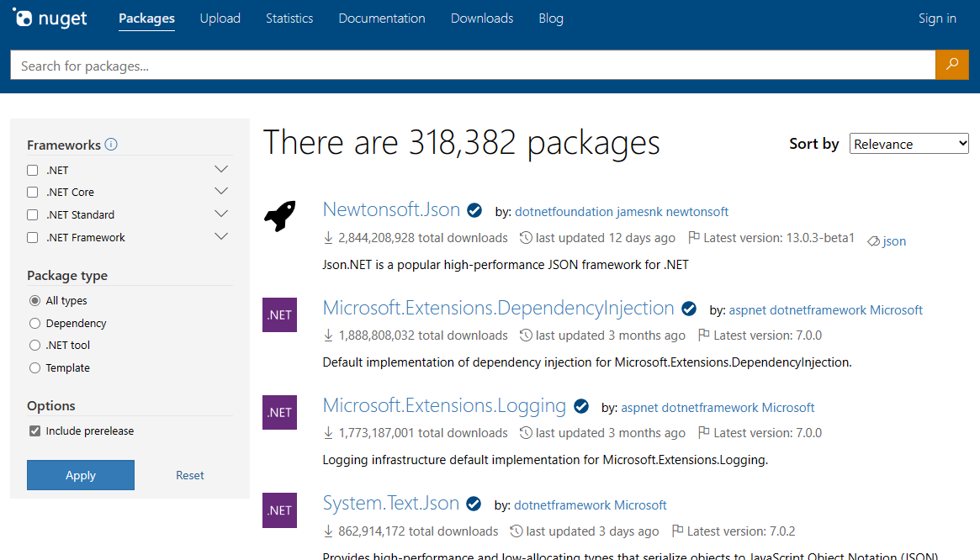Click clock icon beside 'last updated 3 days ago'

[x=516, y=531]
